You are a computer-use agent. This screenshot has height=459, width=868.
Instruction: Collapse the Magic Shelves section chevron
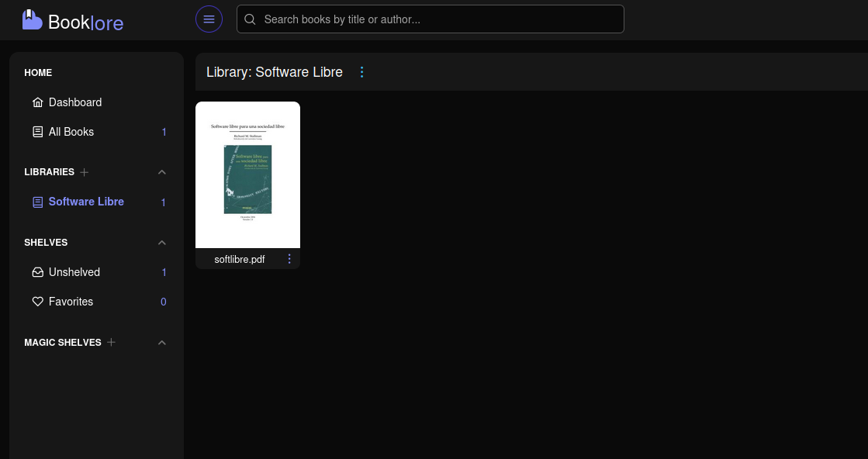point(161,343)
